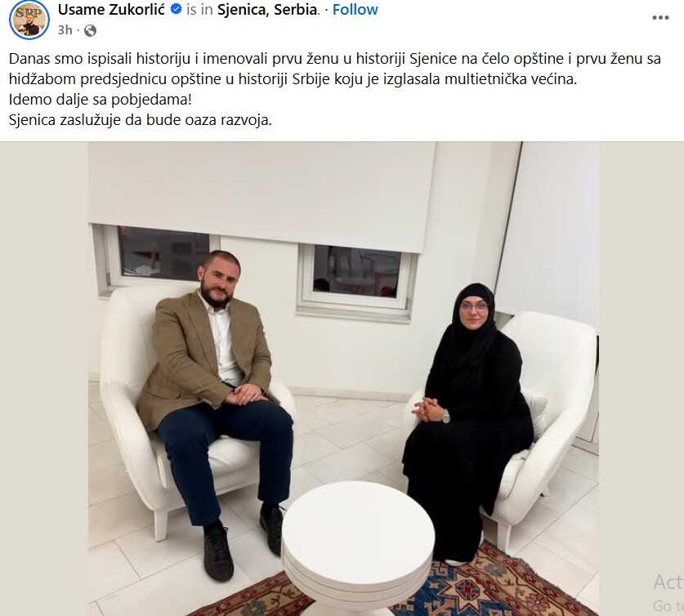Click the post text starting with Danas smo
The image size is (684, 616).
click(x=335, y=69)
